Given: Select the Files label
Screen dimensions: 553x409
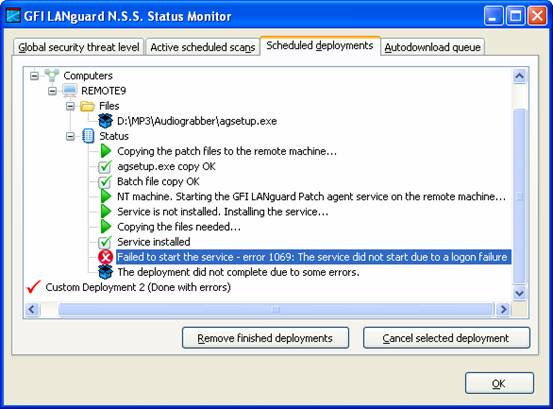Looking at the screenshot, I should point(109,106).
